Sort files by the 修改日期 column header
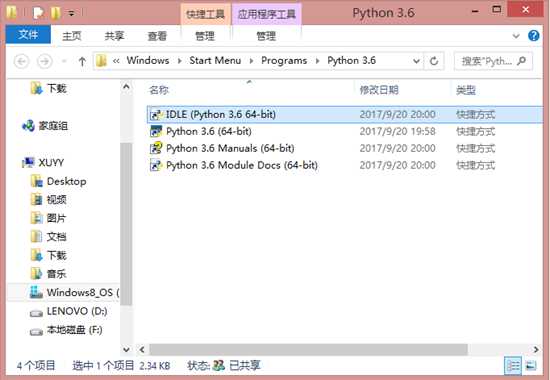This screenshot has height=380, width=550. point(379,90)
